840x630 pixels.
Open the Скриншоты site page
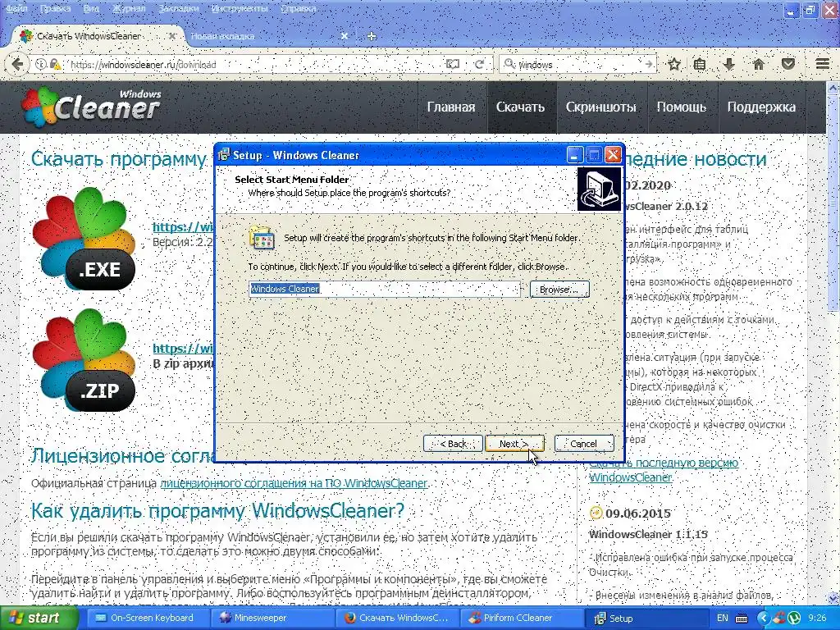(601, 107)
